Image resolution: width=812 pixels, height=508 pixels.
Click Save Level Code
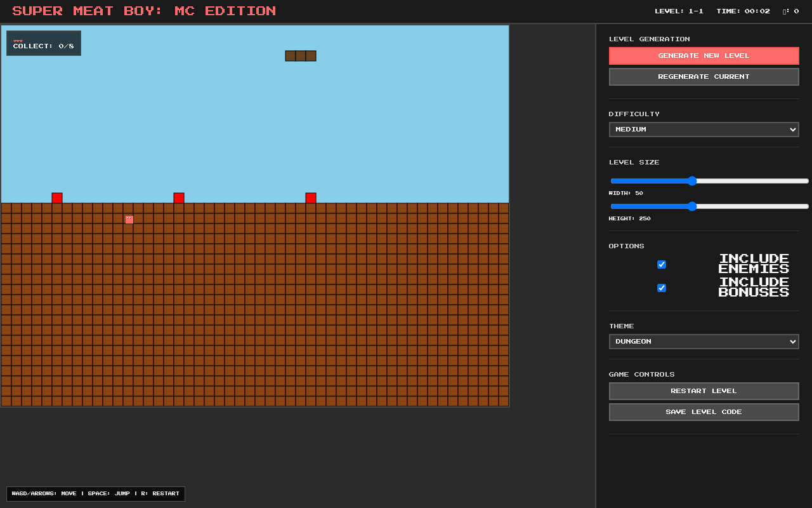point(704,411)
